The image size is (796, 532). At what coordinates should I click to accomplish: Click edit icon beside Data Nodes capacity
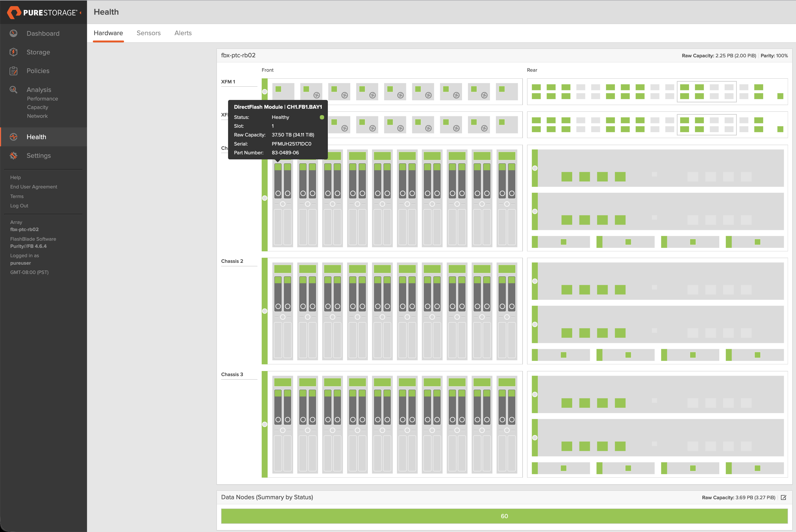tap(783, 497)
